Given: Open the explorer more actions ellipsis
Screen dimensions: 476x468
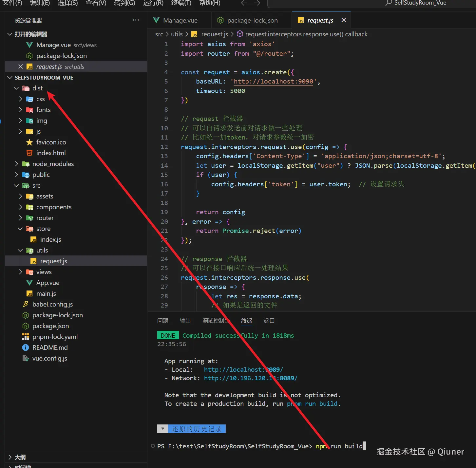Looking at the screenshot, I should pyautogui.click(x=136, y=20).
